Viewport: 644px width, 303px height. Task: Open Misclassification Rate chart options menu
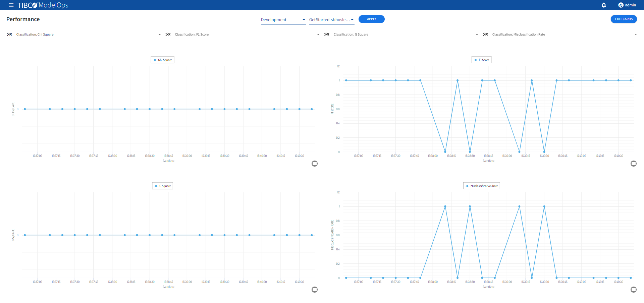[633, 290]
